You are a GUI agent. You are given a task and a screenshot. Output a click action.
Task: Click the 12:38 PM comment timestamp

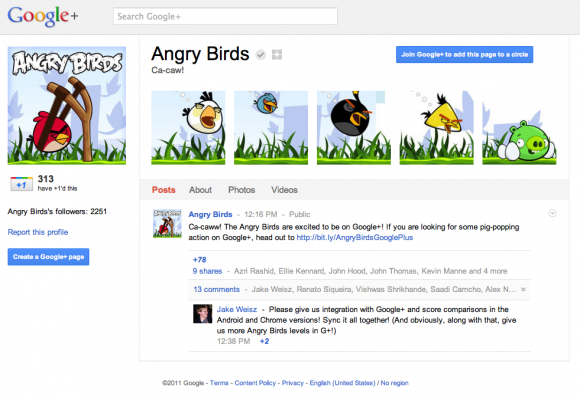point(233,341)
